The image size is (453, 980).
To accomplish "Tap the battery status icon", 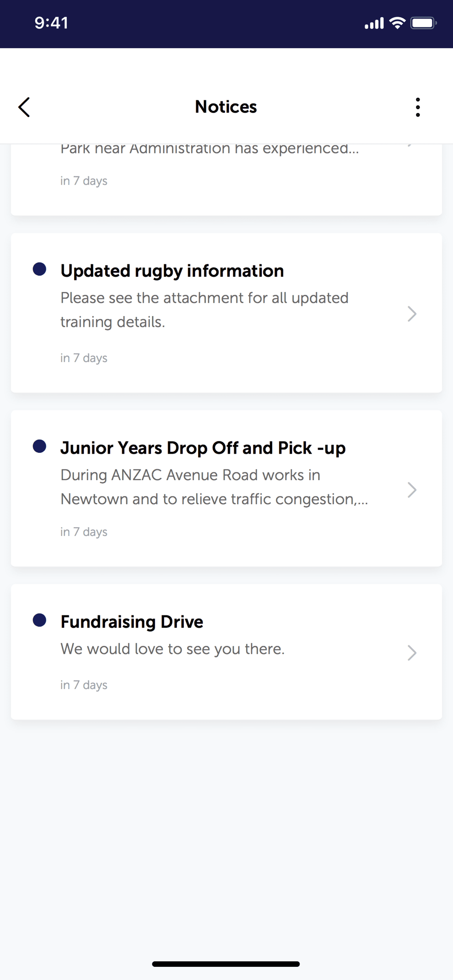I will pos(423,23).
